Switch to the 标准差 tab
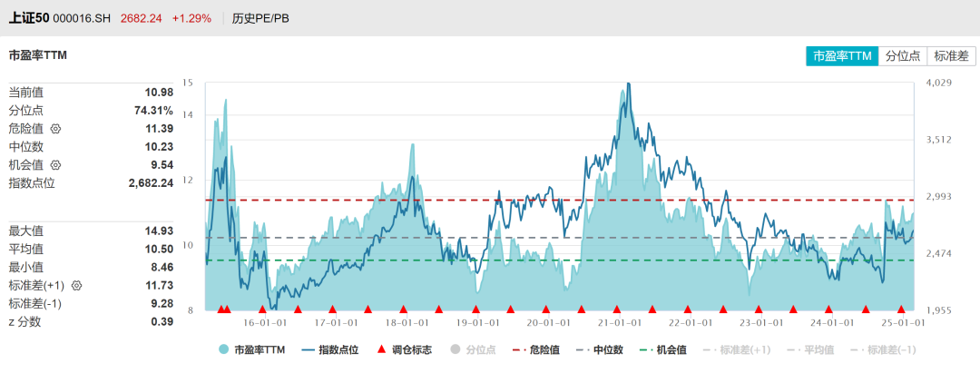Screen dimensions: 980x373 pos(951,56)
